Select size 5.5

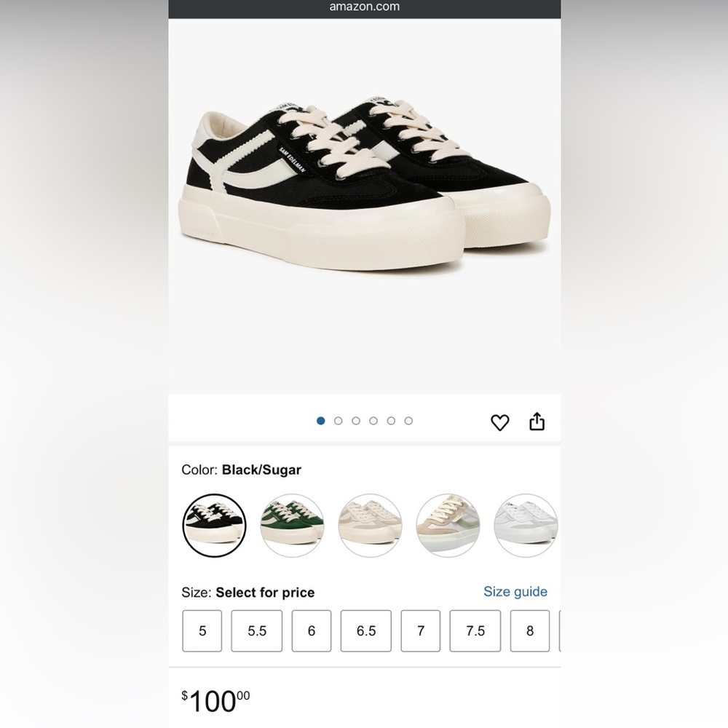pyautogui.click(x=257, y=630)
